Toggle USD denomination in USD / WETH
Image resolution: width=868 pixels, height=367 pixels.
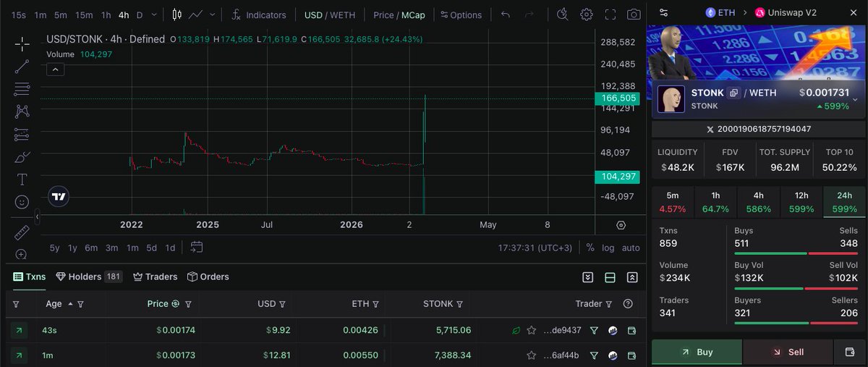point(313,14)
